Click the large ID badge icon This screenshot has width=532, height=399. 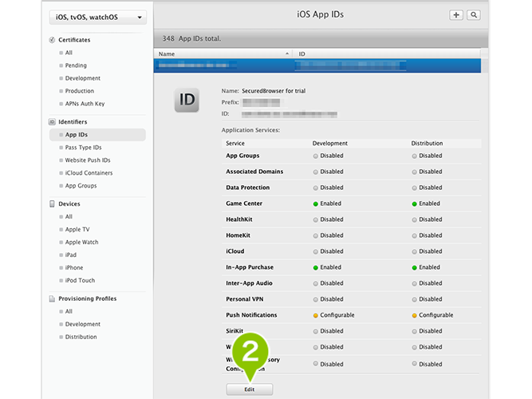point(187,100)
